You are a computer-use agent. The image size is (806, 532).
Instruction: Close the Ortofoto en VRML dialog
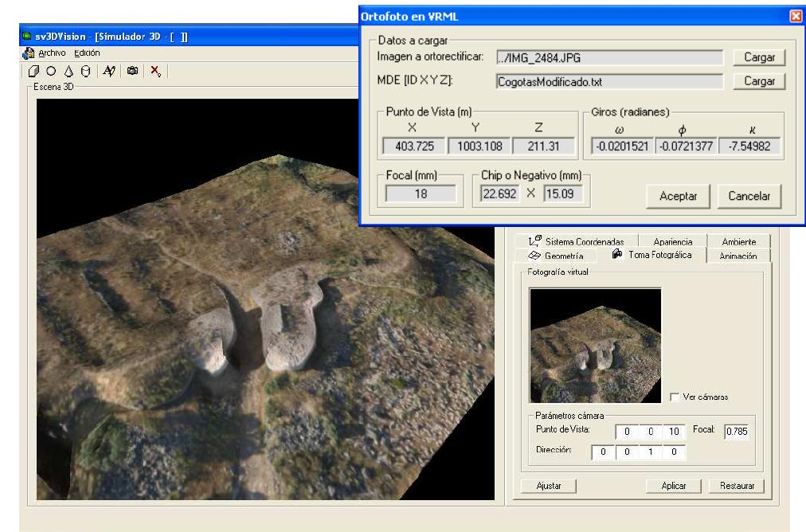tap(796, 16)
